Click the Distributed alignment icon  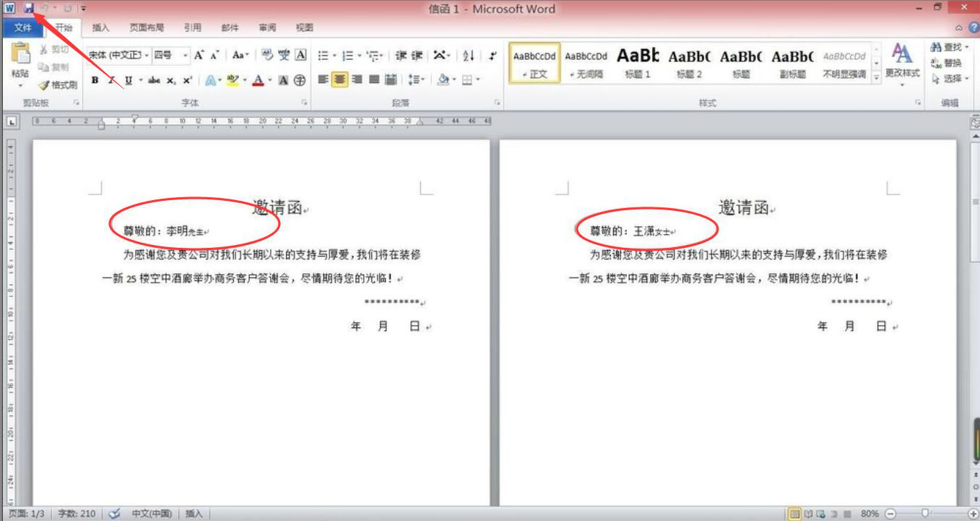pos(391,79)
